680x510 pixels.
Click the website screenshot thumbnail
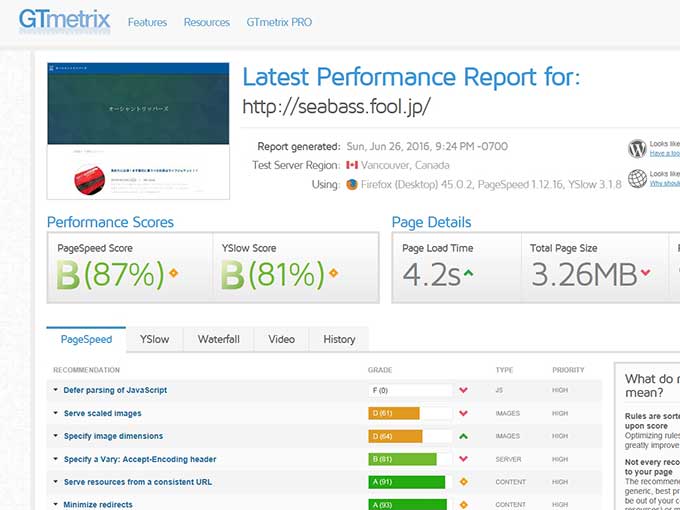pyautogui.click(x=138, y=129)
